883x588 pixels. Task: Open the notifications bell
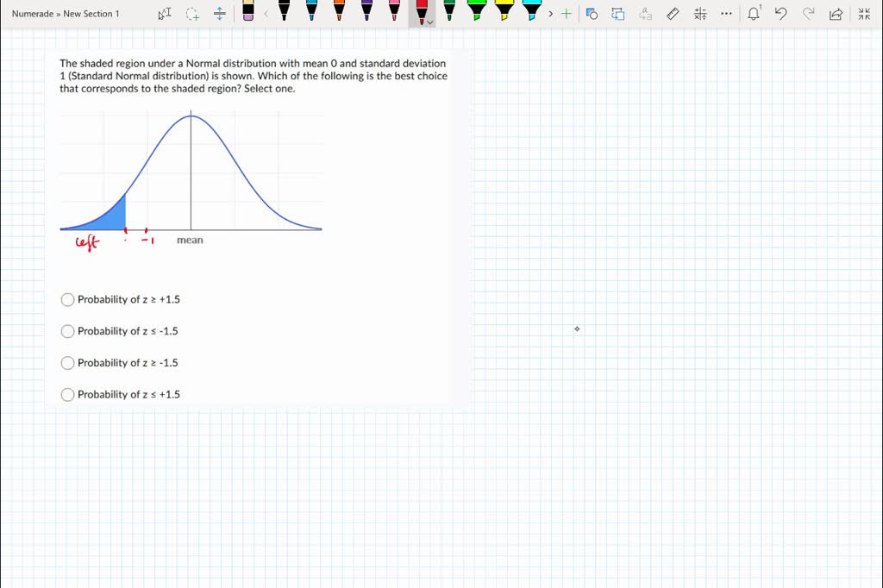[754, 14]
